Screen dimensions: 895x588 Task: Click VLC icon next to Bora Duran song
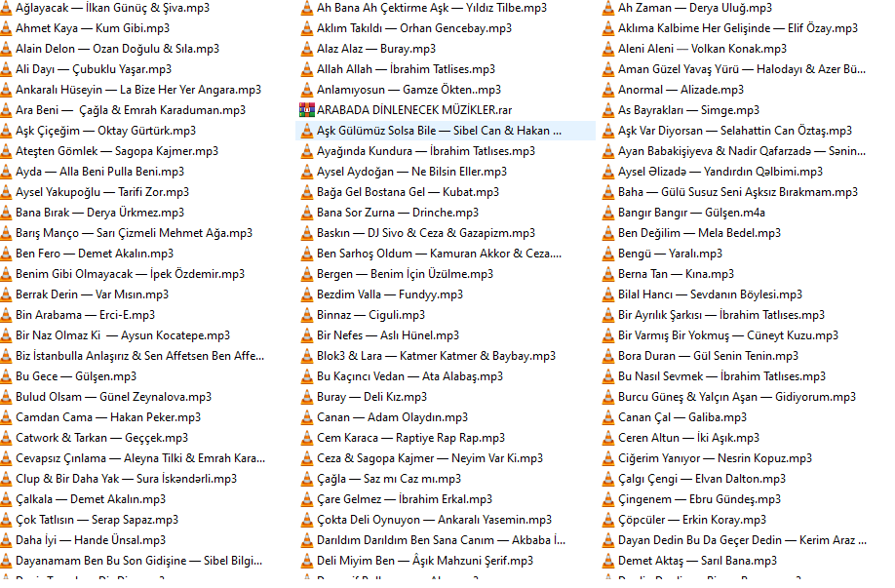pos(608,356)
